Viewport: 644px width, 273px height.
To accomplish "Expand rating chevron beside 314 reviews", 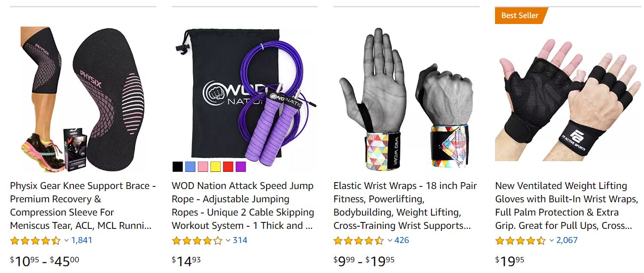I will 228,240.
